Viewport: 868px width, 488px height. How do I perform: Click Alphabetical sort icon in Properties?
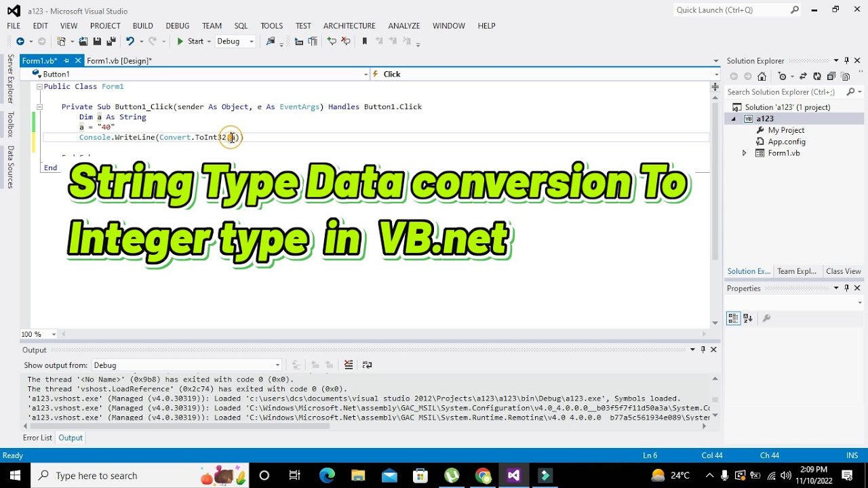pyautogui.click(x=748, y=319)
